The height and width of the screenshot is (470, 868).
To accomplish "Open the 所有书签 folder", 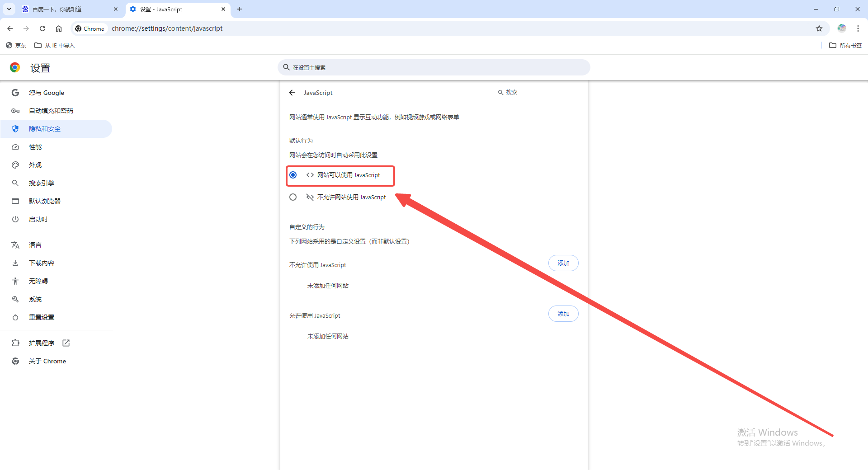I will (x=845, y=45).
